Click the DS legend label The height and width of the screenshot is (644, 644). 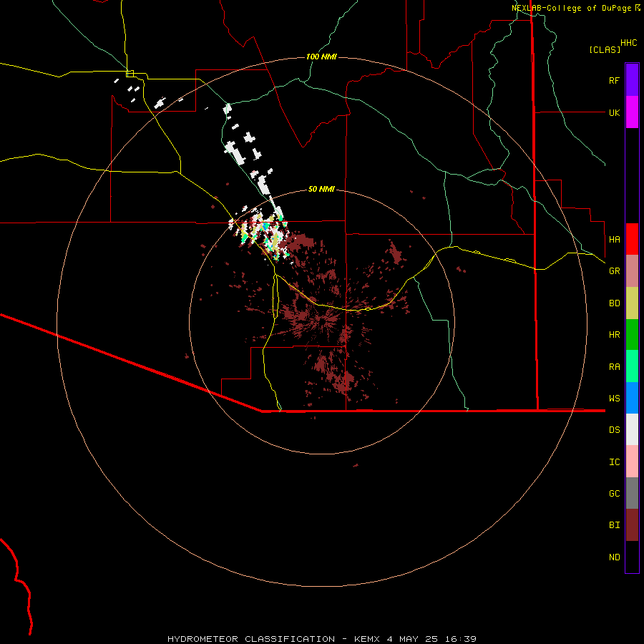tap(614, 430)
